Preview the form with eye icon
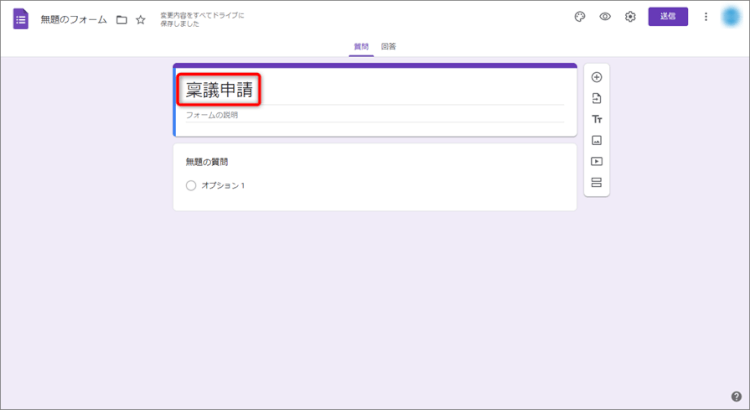Screen dimensions: 750x410 coord(605,17)
